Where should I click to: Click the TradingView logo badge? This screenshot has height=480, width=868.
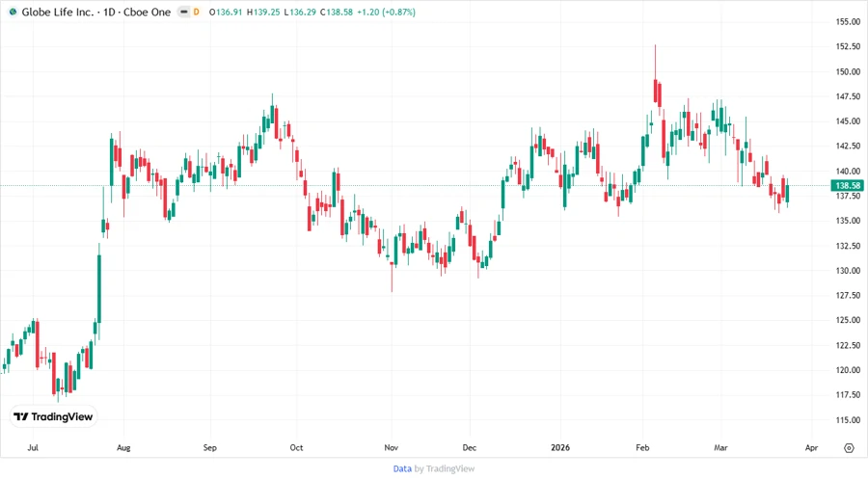[53, 417]
